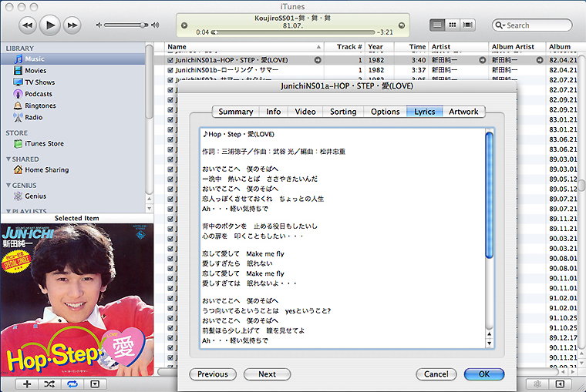Switch to Cover Flow view
Viewport: 586px width, 392px height.
coord(467,25)
